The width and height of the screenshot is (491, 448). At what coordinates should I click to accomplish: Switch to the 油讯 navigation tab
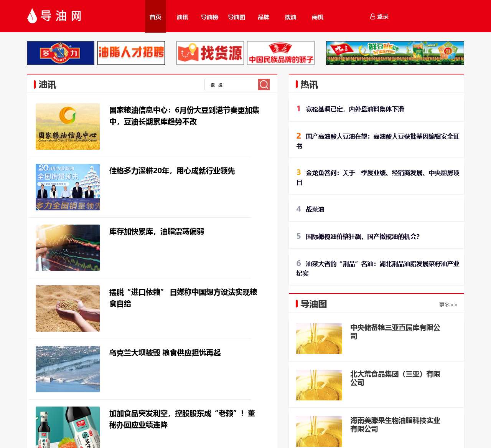182,17
